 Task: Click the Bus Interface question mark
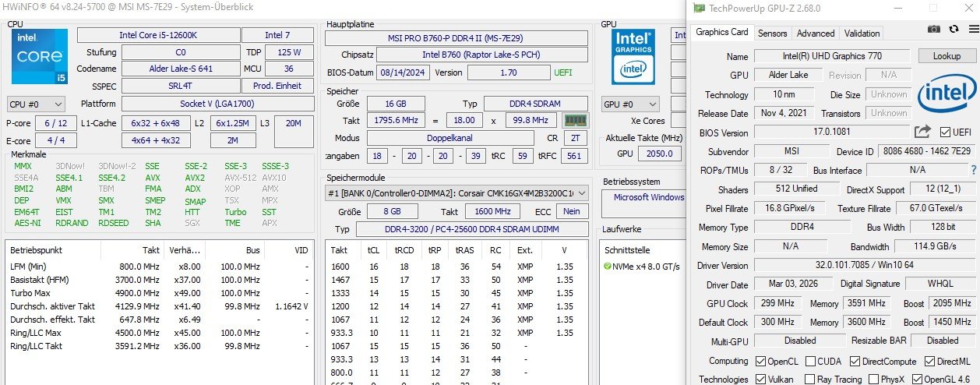973,170
